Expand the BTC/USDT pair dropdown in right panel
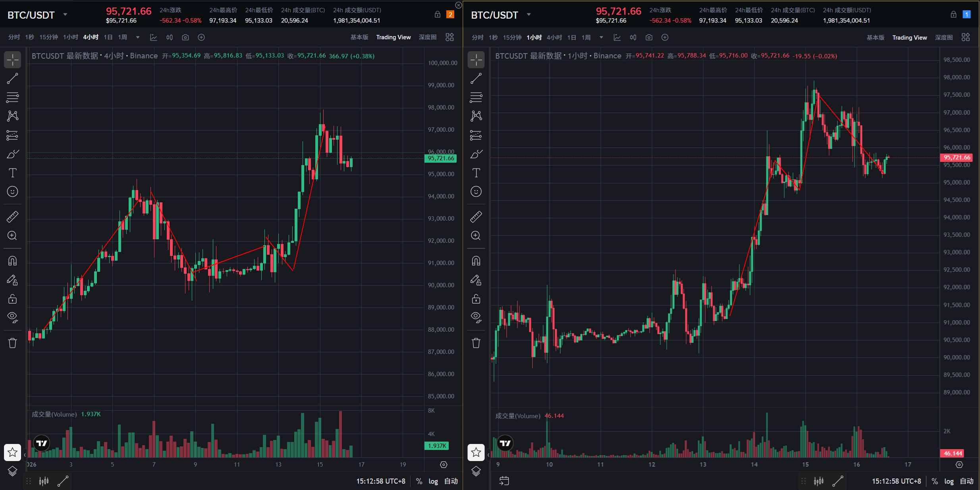 tap(529, 15)
